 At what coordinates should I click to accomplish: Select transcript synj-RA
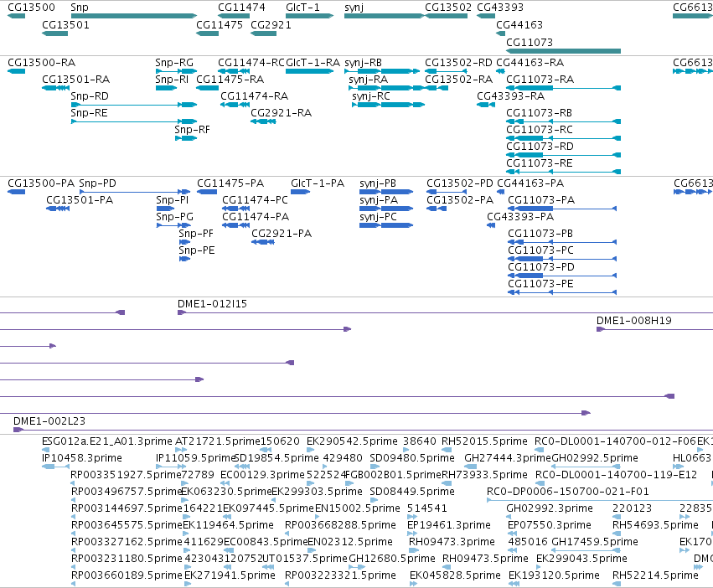coord(369,79)
